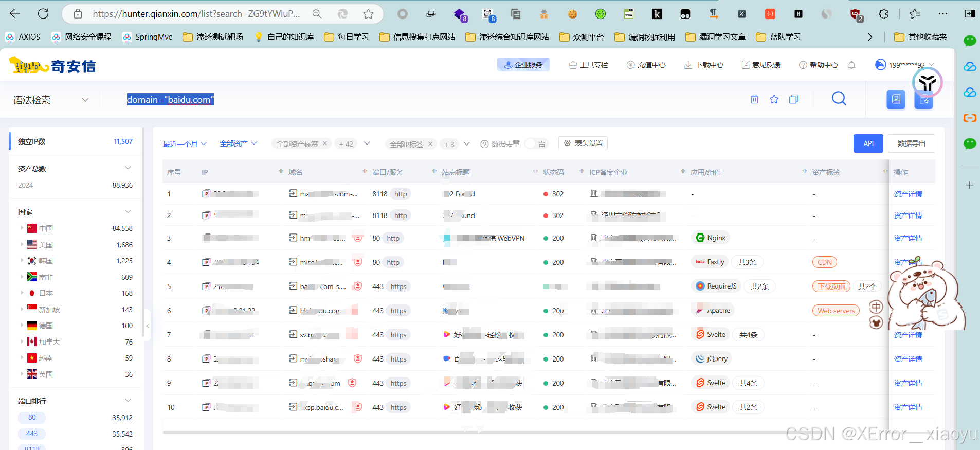980x450 pixels.
Task: Open 其他收藏夹 bookmarks folder
Action: pyautogui.click(x=920, y=37)
